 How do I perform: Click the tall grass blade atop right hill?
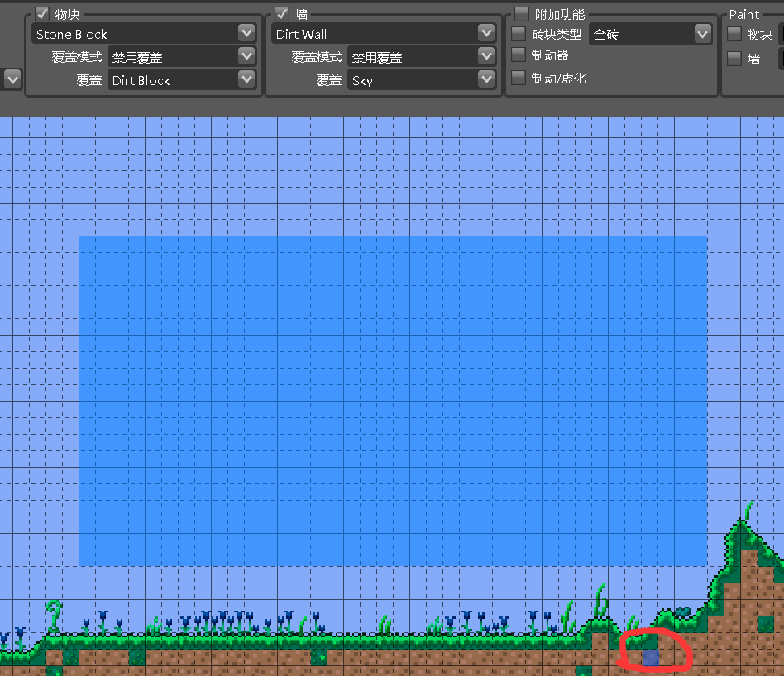(x=747, y=511)
